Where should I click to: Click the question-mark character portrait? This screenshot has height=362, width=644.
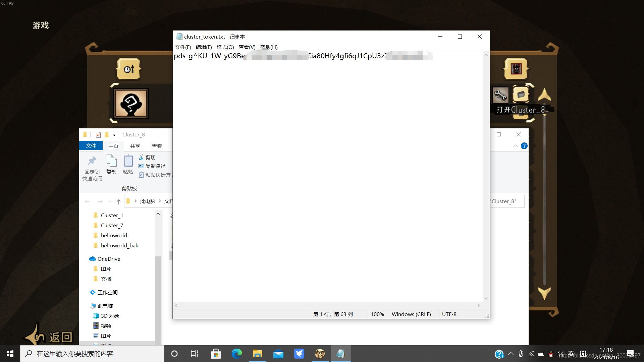coord(131,103)
